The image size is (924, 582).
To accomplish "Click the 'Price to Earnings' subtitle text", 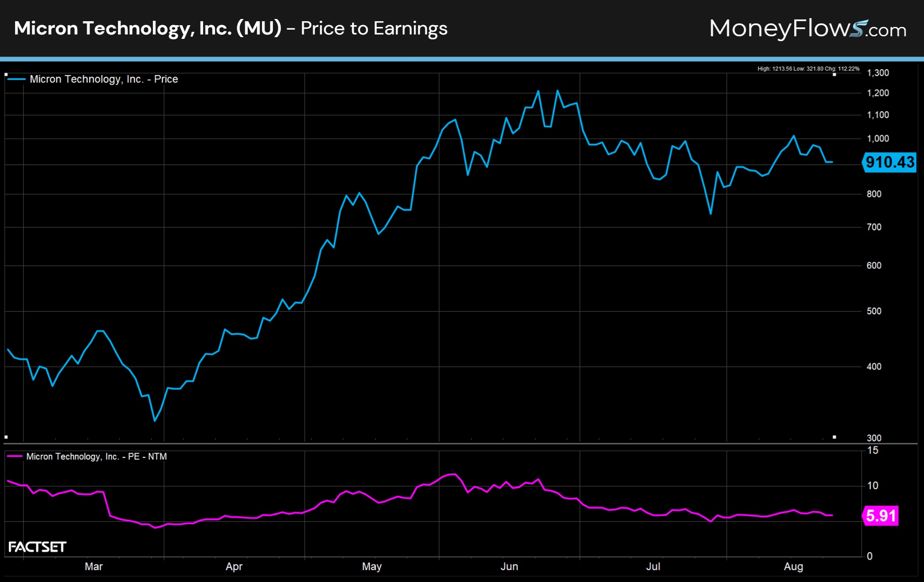I will point(374,28).
